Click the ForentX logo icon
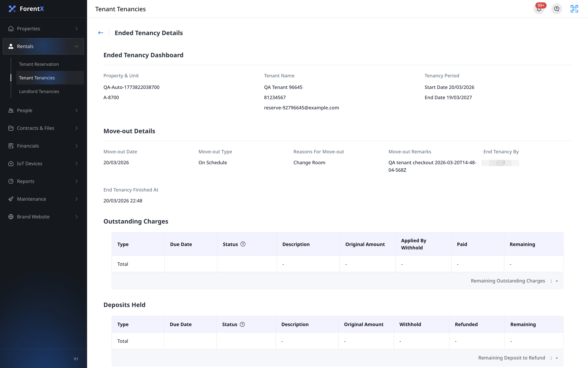This screenshot has height=368, width=588. point(12,9)
